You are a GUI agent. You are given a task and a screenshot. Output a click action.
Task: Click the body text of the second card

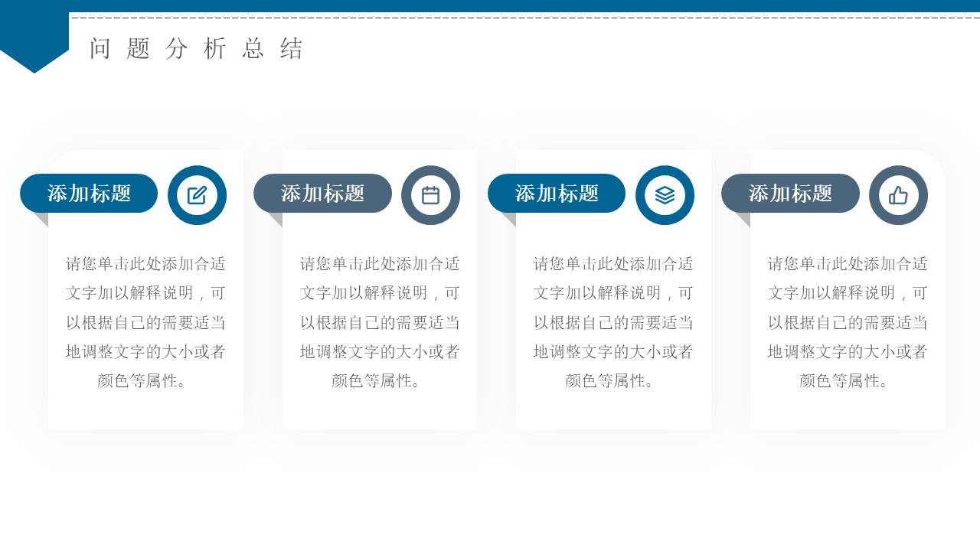click(x=380, y=321)
